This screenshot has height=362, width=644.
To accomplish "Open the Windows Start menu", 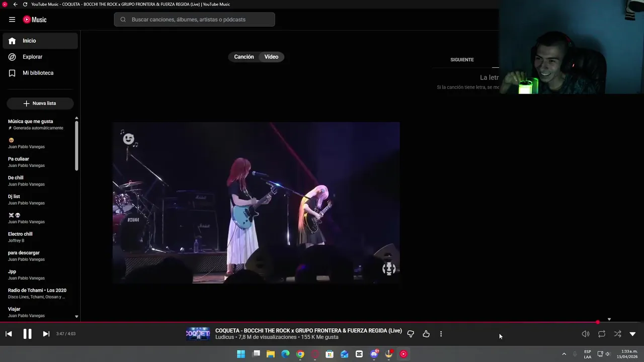I will coord(241,354).
